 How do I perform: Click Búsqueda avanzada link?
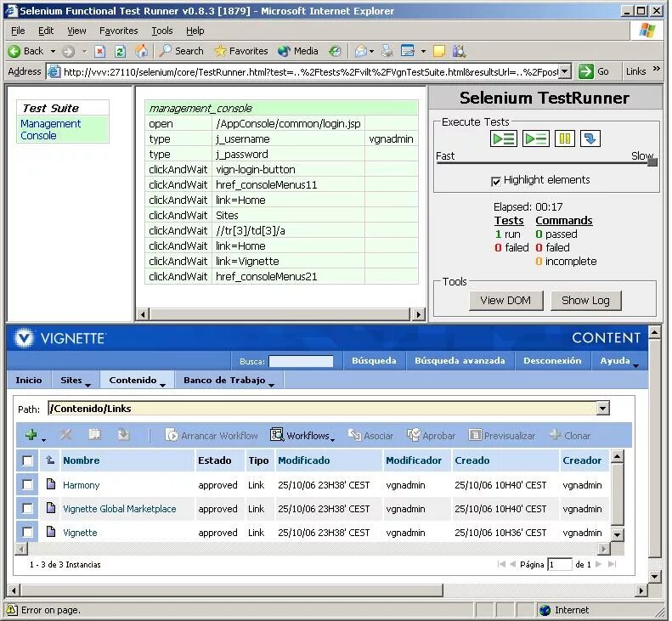[x=460, y=361]
